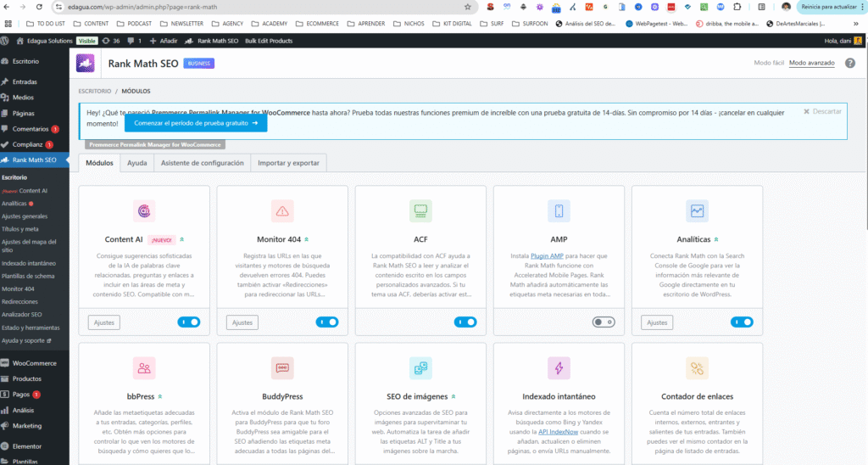Click the Analíticas chart icon
The image size is (868, 465).
[x=697, y=211]
